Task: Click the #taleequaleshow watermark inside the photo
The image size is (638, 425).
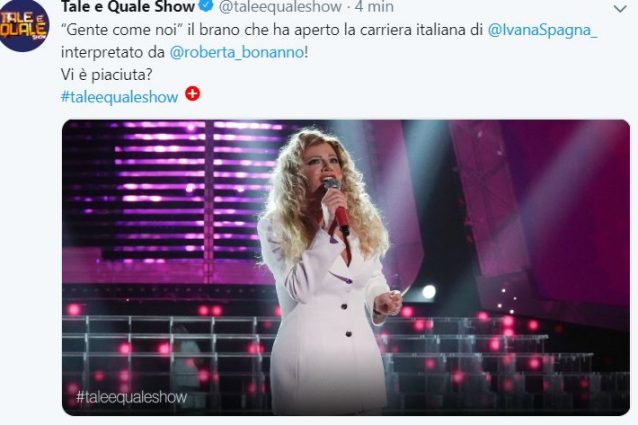Action: point(131,397)
